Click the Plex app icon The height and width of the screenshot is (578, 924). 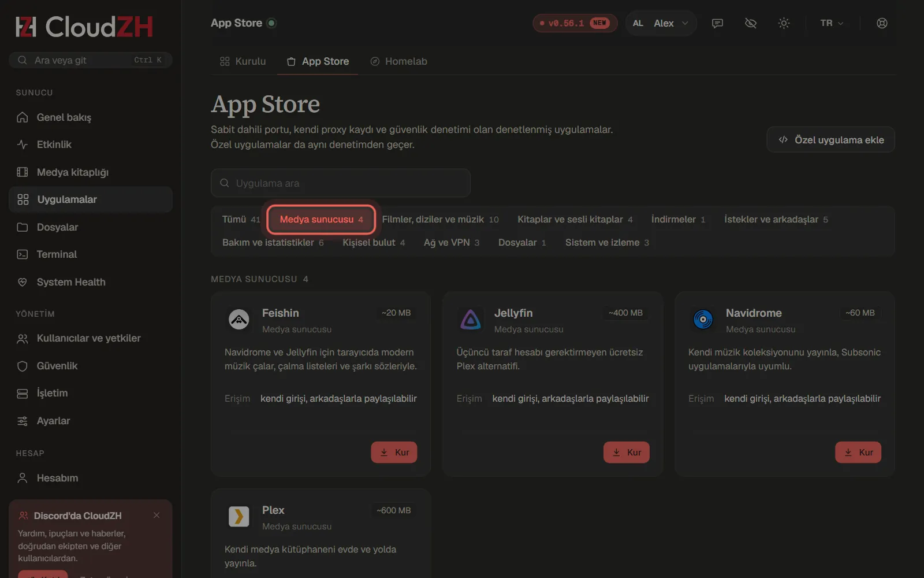[239, 516]
